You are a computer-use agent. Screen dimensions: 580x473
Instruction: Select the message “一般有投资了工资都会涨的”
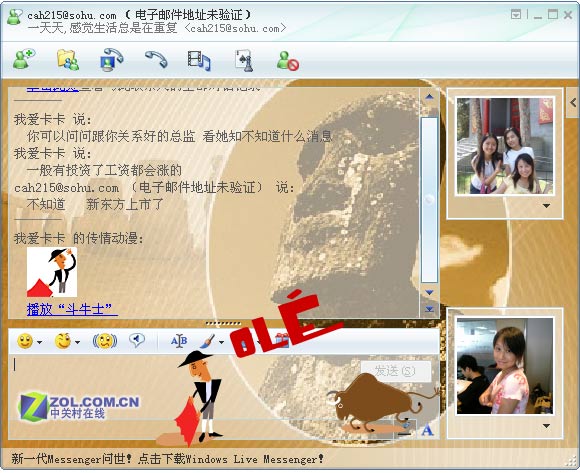pyautogui.click(x=104, y=170)
